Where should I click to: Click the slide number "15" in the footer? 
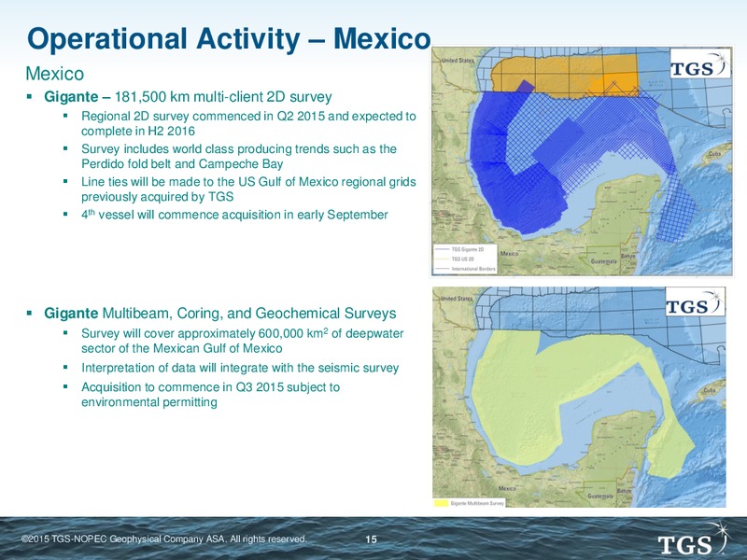point(371,539)
